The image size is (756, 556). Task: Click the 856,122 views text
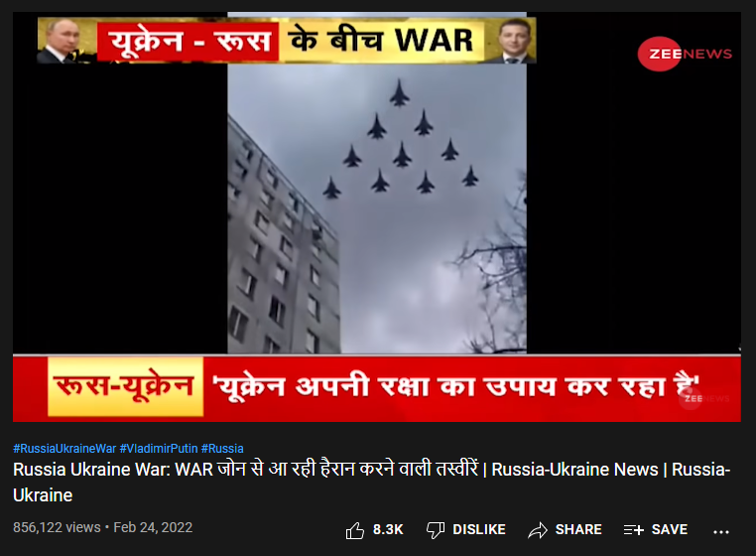57,527
